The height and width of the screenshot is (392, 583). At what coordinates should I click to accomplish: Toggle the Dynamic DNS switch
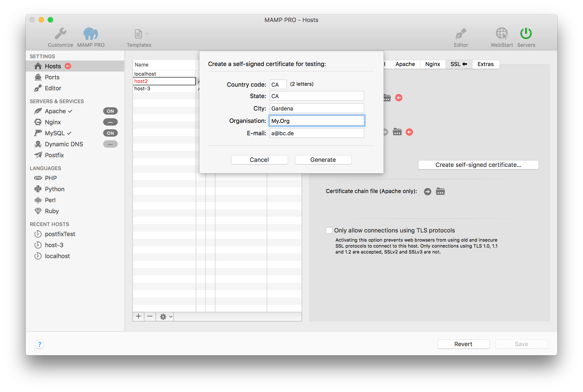click(x=110, y=144)
